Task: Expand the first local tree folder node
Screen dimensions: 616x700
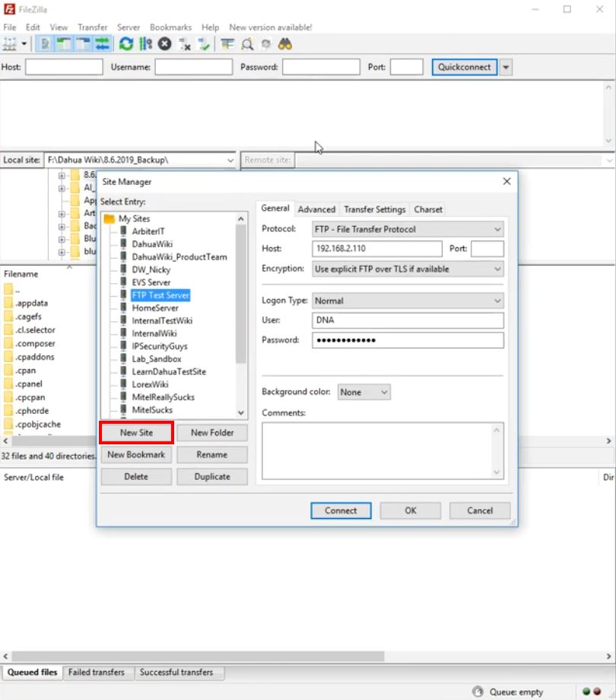Action: point(62,176)
